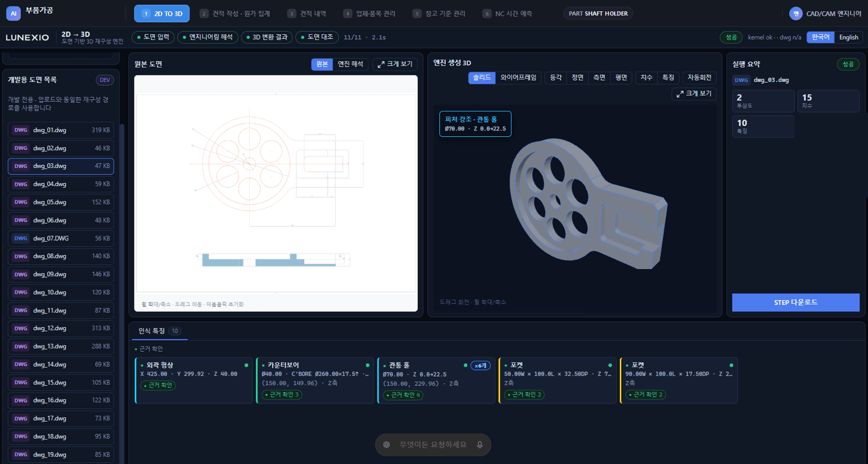Click the 도면 입력 pipeline step
The image size is (868, 464).
point(153,37)
